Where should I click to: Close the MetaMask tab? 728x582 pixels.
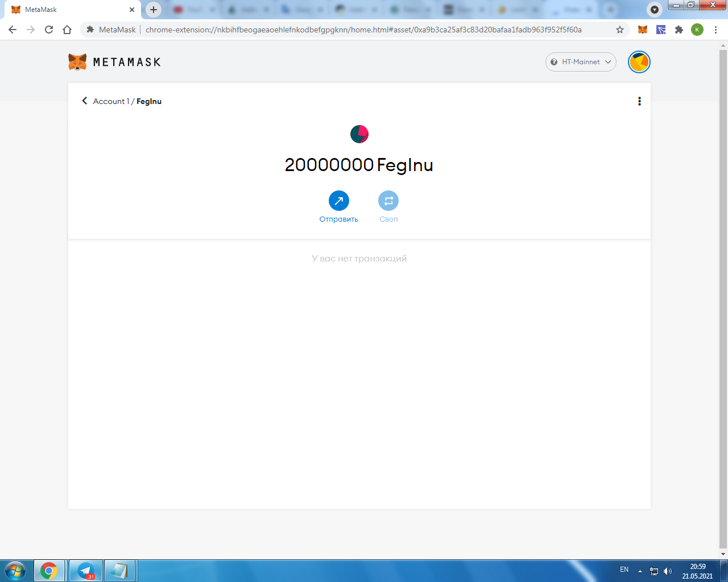pyautogui.click(x=132, y=10)
